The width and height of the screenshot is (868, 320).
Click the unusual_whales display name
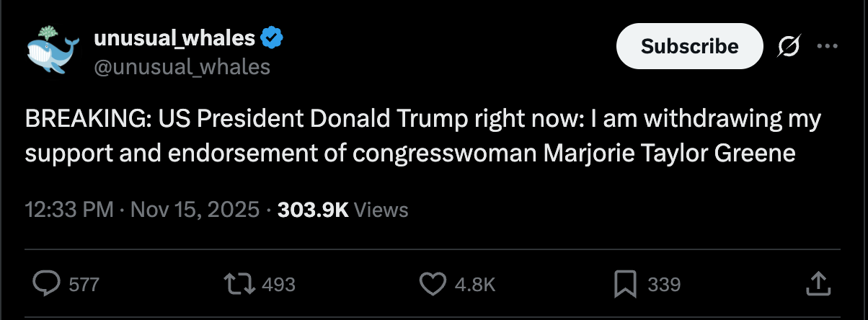pyautogui.click(x=174, y=37)
